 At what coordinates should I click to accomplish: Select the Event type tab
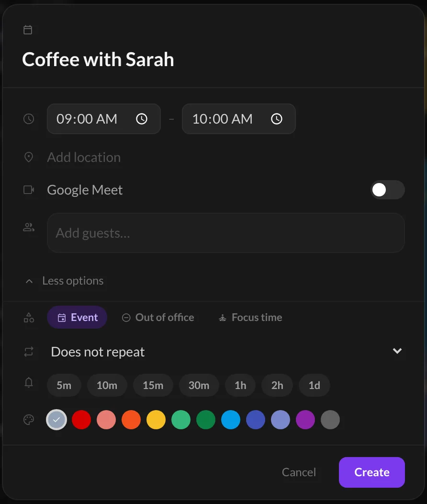[77, 317]
